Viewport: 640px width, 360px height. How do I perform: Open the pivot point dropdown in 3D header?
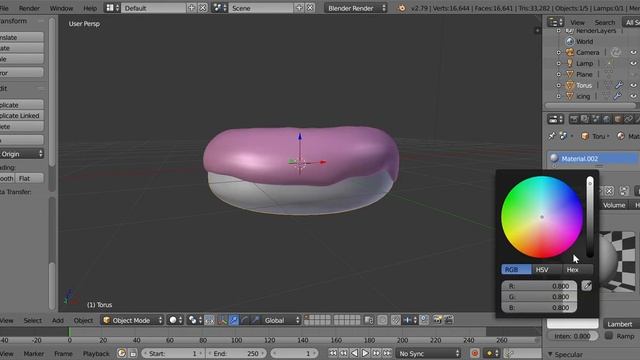click(x=194, y=320)
